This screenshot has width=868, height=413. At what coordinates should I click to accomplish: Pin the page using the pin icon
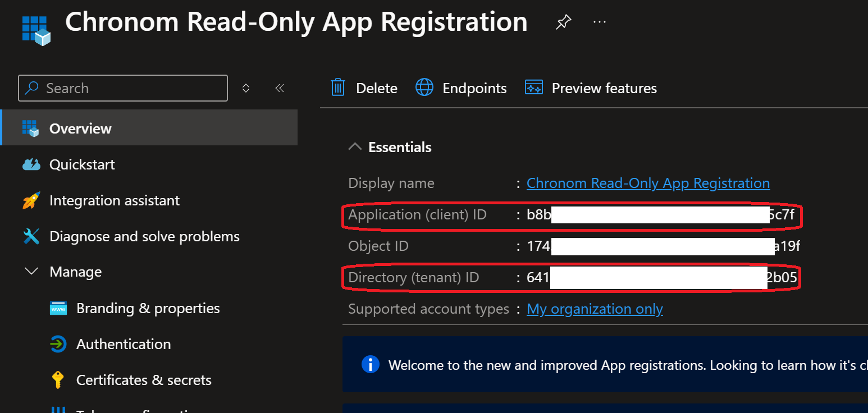click(x=563, y=21)
